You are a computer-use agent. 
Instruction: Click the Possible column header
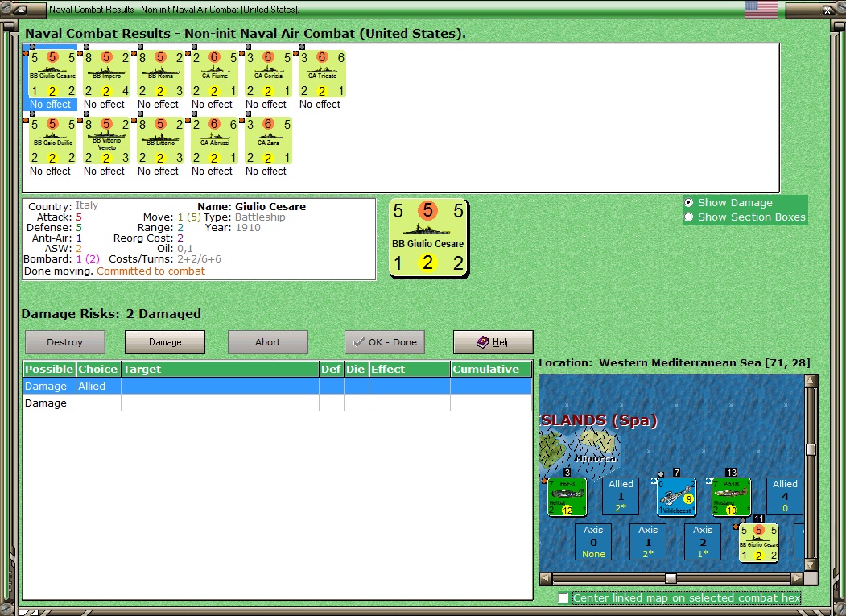coord(49,370)
